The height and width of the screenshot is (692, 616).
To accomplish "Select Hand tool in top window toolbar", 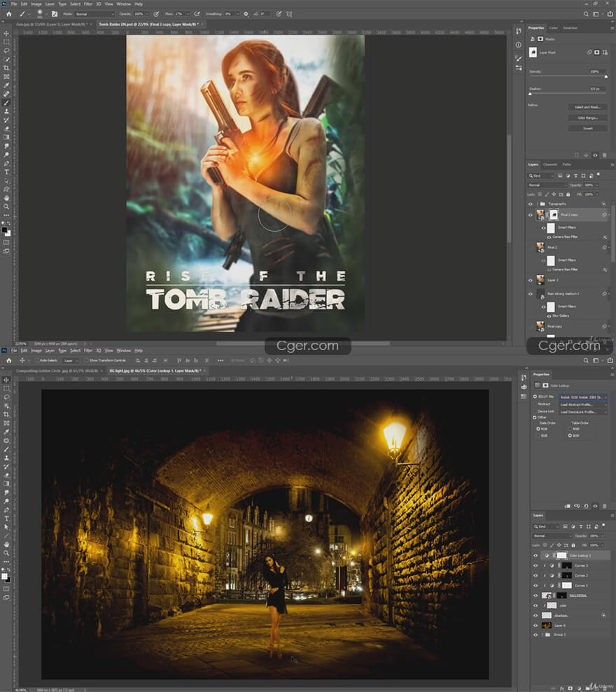I will click(x=6, y=198).
